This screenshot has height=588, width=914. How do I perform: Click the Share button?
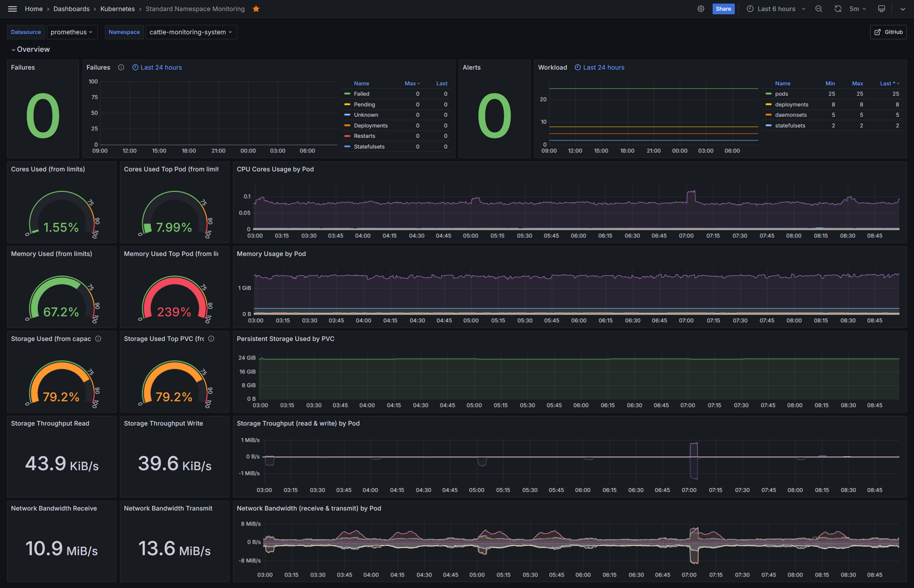pos(723,9)
